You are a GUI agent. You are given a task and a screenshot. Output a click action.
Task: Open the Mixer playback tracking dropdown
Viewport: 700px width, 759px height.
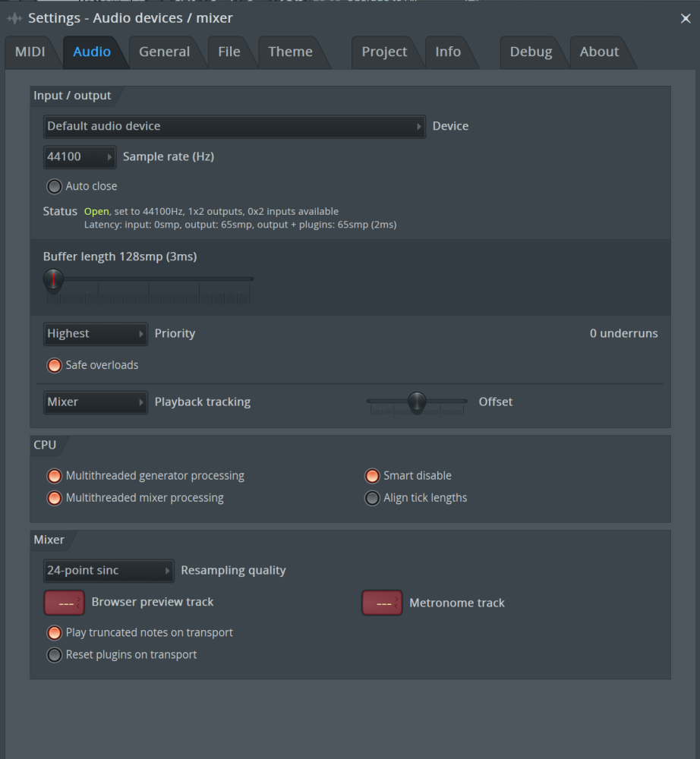(96, 402)
